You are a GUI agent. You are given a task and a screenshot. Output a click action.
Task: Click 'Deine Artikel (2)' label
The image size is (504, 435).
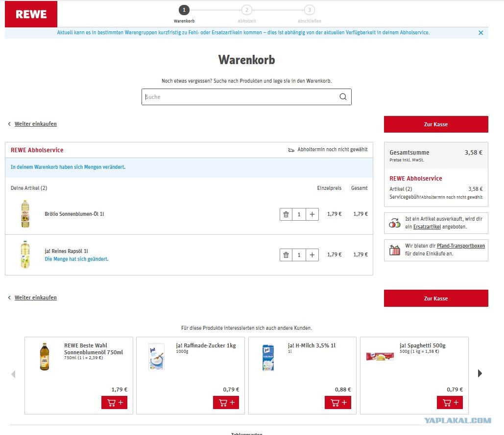(29, 188)
